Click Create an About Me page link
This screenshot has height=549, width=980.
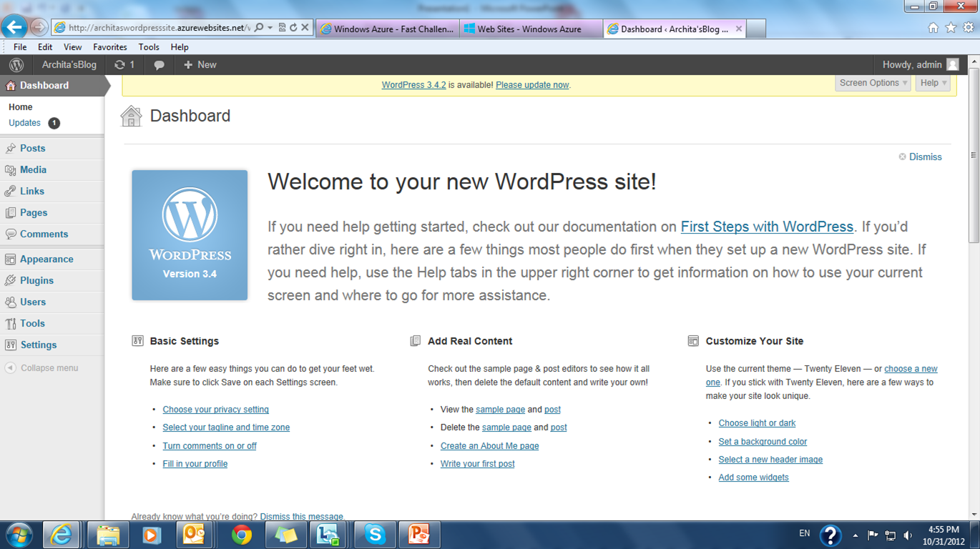pos(490,446)
